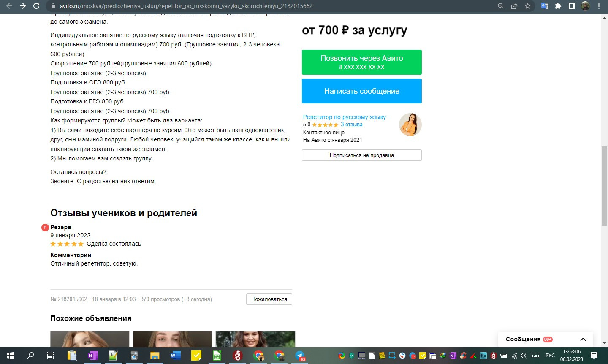This screenshot has width=608, height=364.
Task: Open second similar ad thumbnail
Action: pos(173,339)
